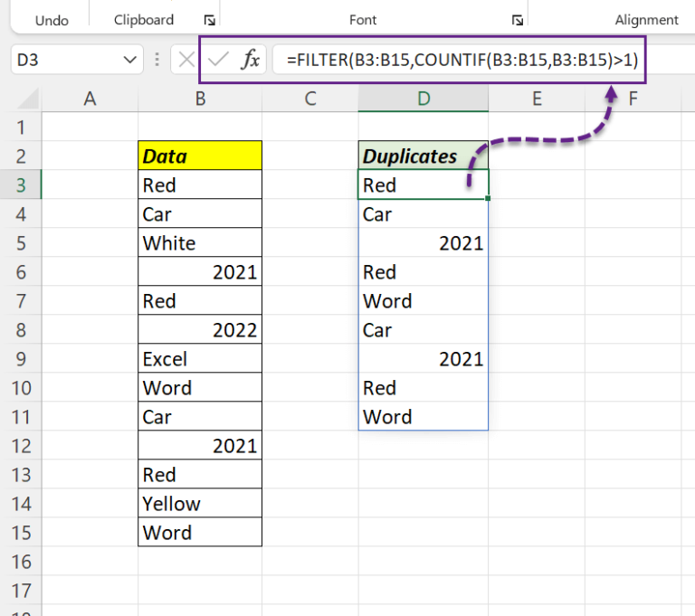This screenshot has height=616, width=695.
Task: Click the Insert Function fx icon
Action: (250, 60)
